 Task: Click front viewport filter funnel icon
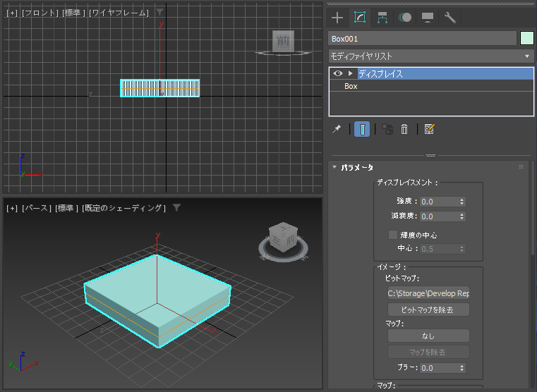pos(159,13)
